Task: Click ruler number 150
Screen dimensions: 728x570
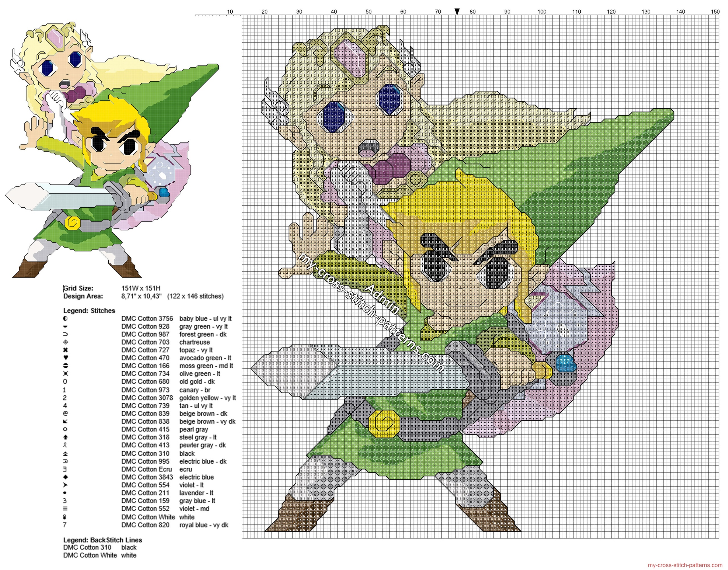Action: [x=715, y=12]
